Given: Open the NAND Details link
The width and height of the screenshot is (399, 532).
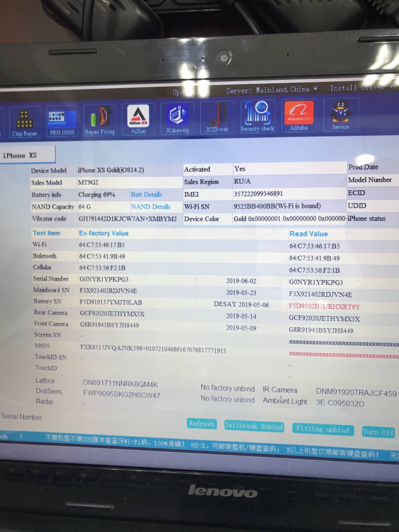Looking at the screenshot, I should point(150,207).
